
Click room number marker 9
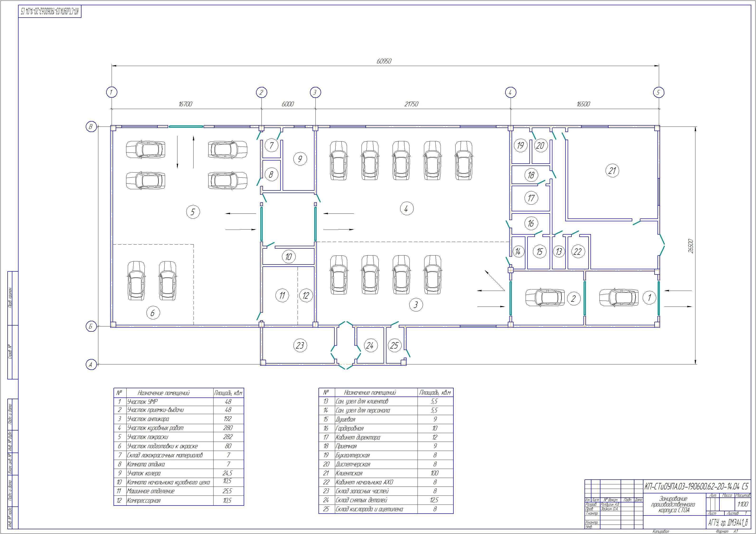(x=300, y=159)
